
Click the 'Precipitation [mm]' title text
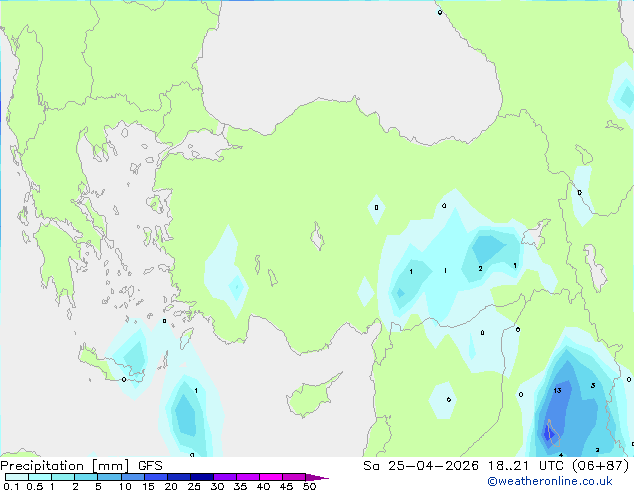[x=65, y=466]
